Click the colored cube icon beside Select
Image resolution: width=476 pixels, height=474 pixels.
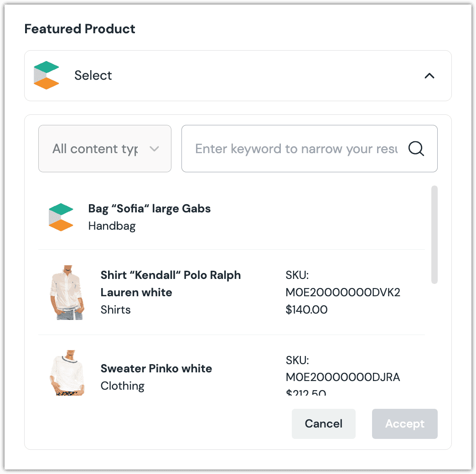[x=46, y=75]
